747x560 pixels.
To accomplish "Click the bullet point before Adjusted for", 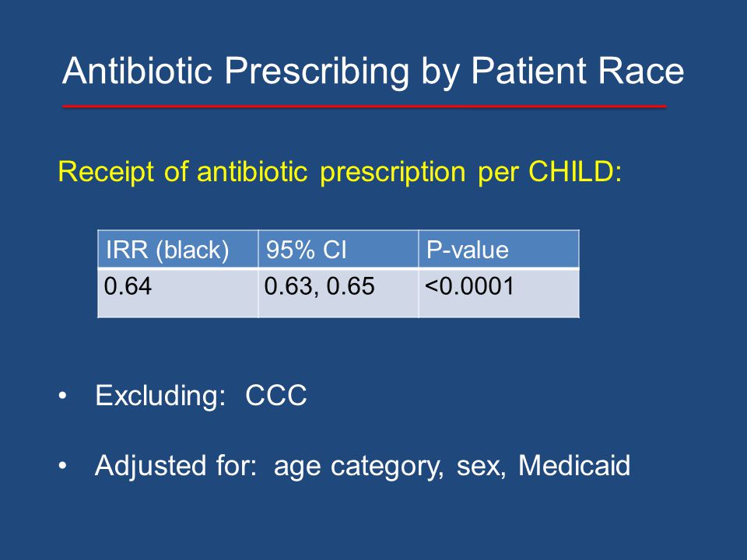I will [62, 466].
